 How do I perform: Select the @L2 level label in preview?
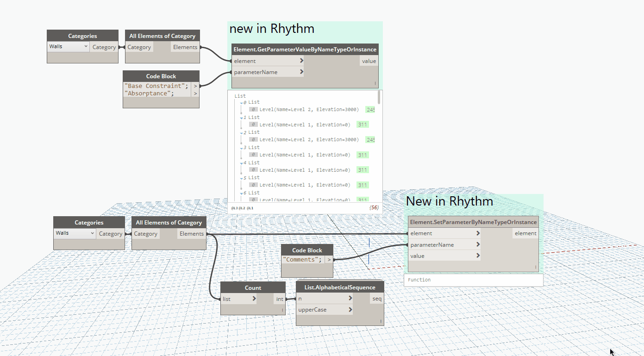point(242,208)
